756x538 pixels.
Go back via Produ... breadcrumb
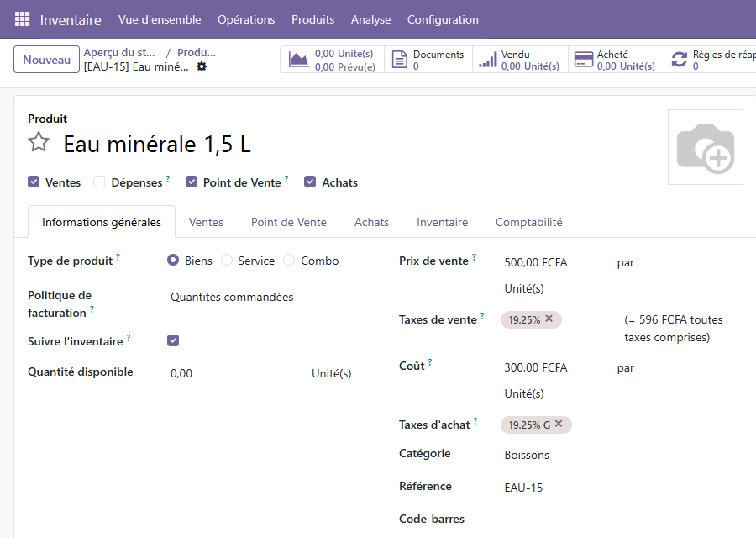(197, 52)
